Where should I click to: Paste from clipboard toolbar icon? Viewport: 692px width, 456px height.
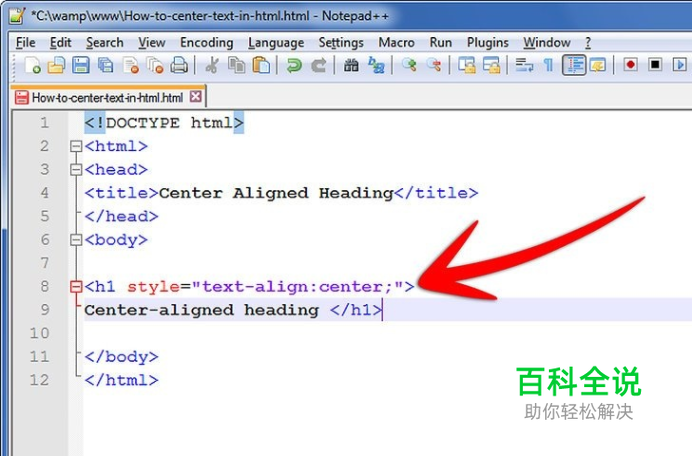pyautogui.click(x=261, y=66)
